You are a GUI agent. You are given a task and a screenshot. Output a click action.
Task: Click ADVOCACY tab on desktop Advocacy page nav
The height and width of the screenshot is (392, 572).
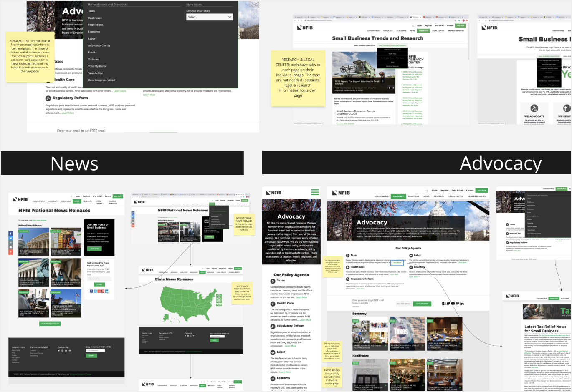(x=398, y=196)
